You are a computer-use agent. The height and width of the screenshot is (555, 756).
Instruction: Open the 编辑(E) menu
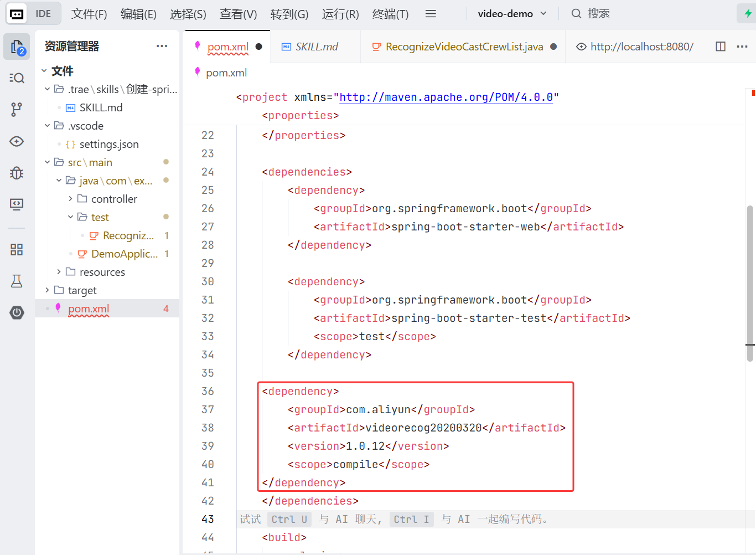pyautogui.click(x=138, y=14)
